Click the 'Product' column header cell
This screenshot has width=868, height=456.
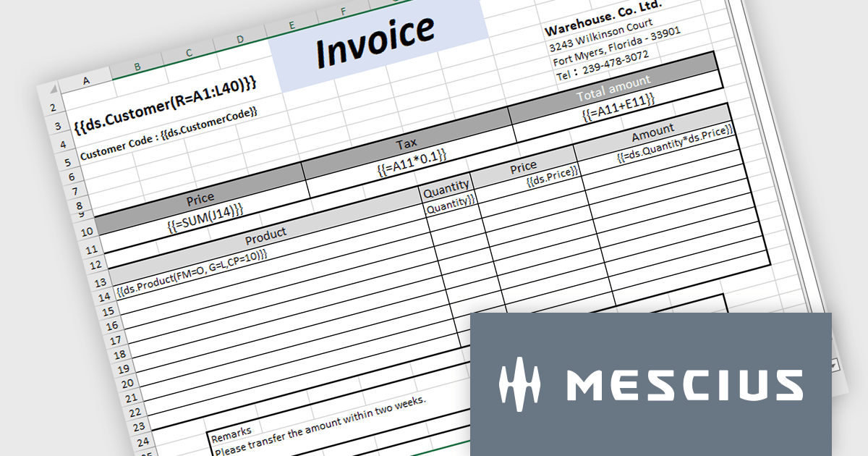tap(265, 236)
